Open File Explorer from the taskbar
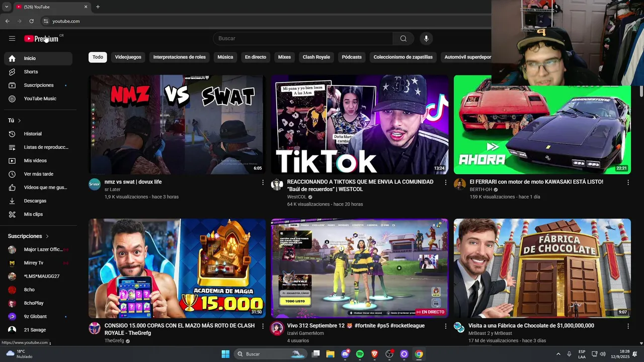This screenshot has height=362, width=644. click(331, 354)
